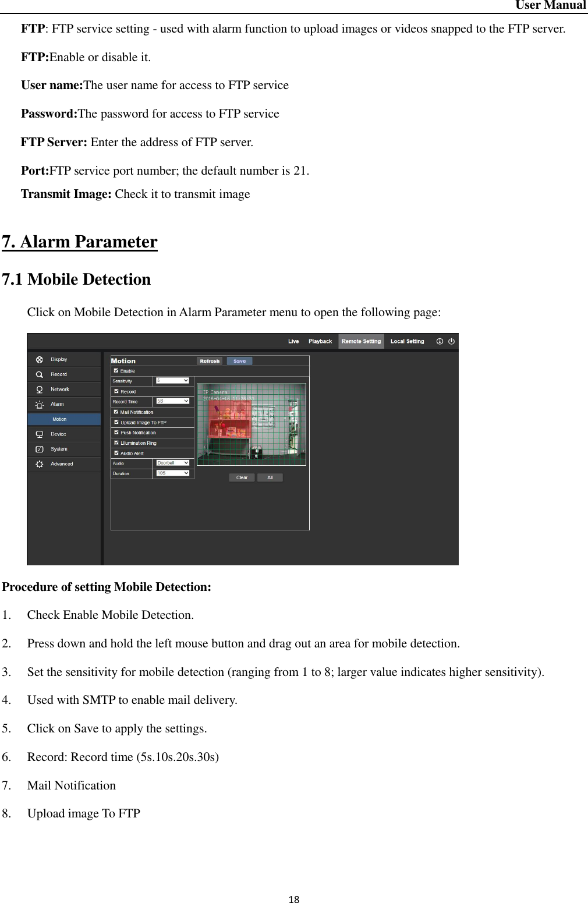This screenshot has height=903, width=588.
Task: Enable the Mail Notification checkbox
Action: pyautogui.click(x=115, y=412)
